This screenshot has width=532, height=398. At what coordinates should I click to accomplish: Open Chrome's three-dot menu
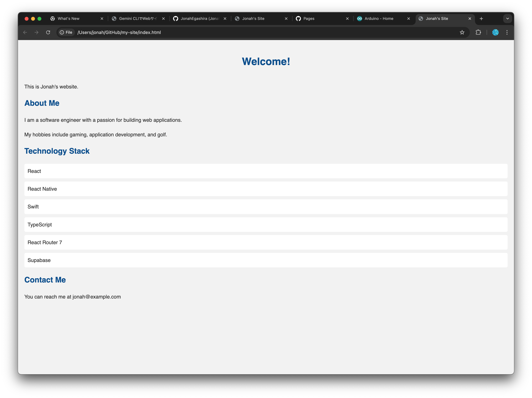507,32
